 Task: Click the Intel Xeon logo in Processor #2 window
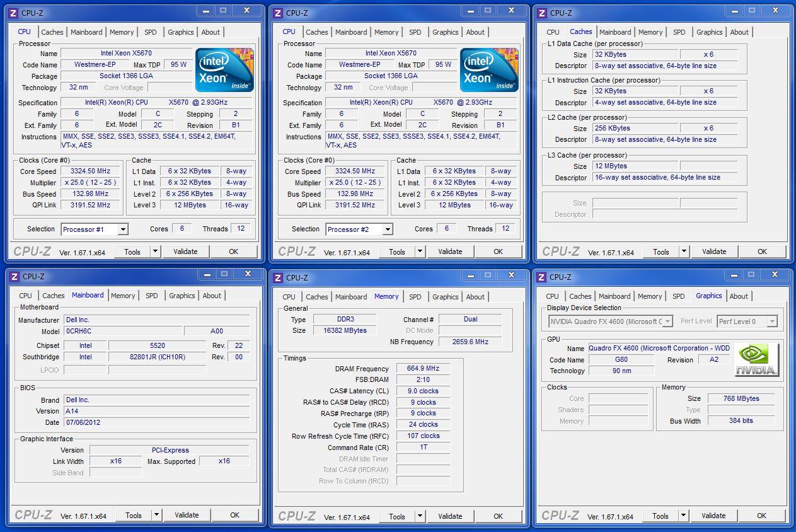[490, 70]
